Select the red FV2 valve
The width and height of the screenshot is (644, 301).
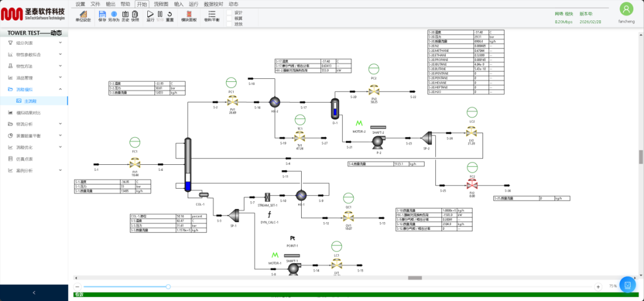pos(471,185)
